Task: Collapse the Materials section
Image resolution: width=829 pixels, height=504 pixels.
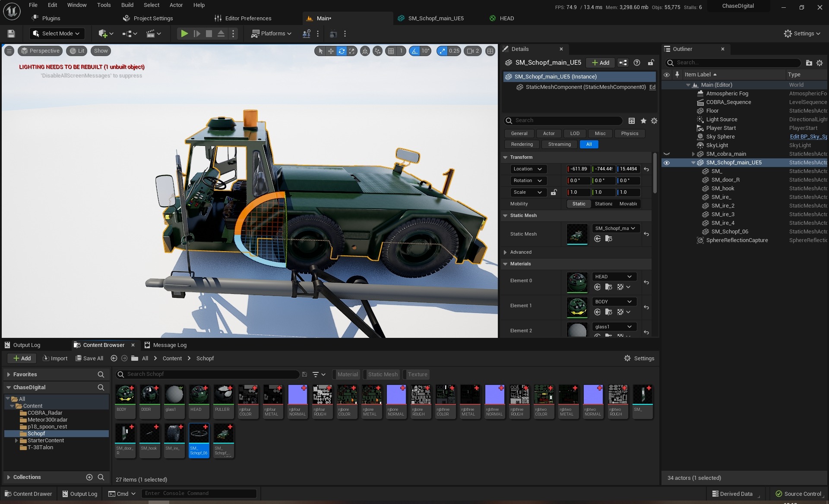Action: pyautogui.click(x=505, y=264)
